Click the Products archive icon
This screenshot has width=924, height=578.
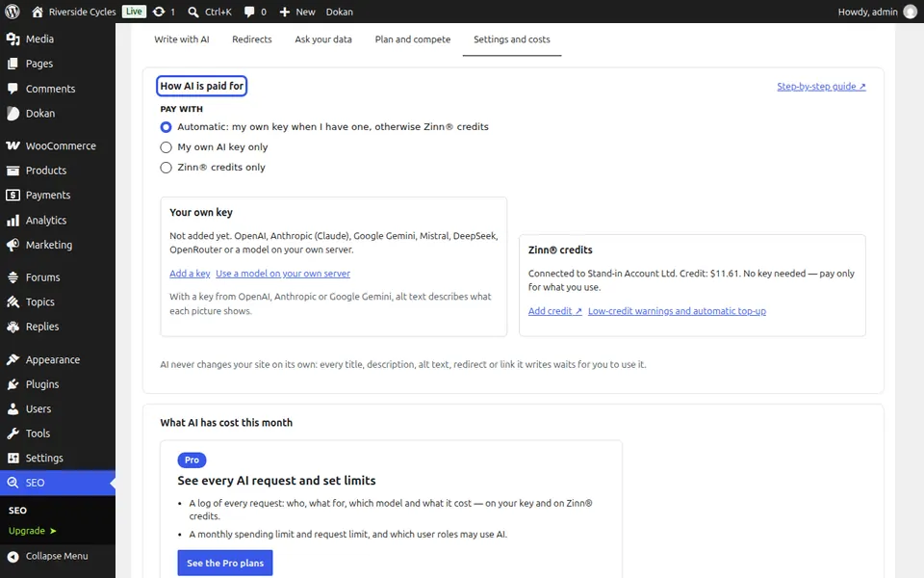pyautogui.click(x=13, y=171)
